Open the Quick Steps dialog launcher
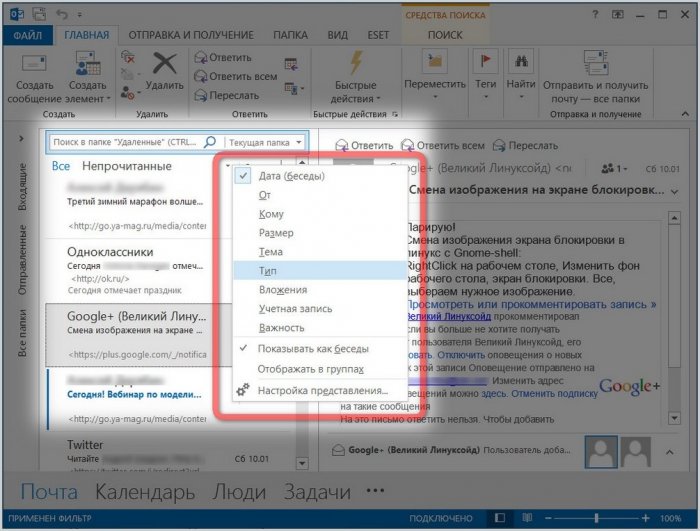The image size is (700, 531). 395,114
